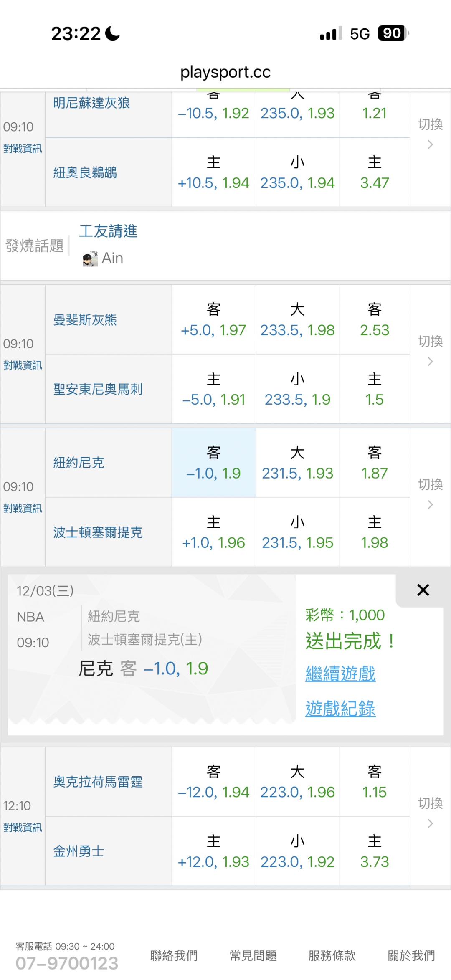
Task: Tap the playsport.cc address bar
Action: [225, 72]
